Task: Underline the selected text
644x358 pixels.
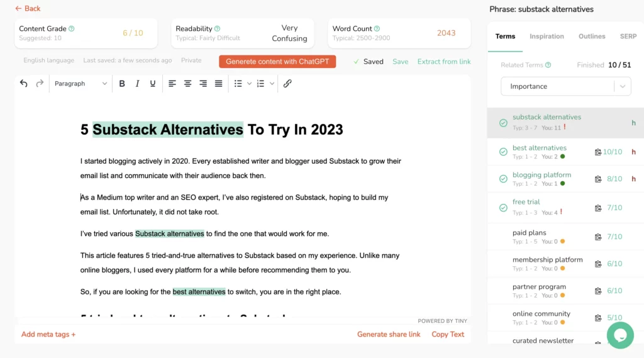Action: coord(153,84)
